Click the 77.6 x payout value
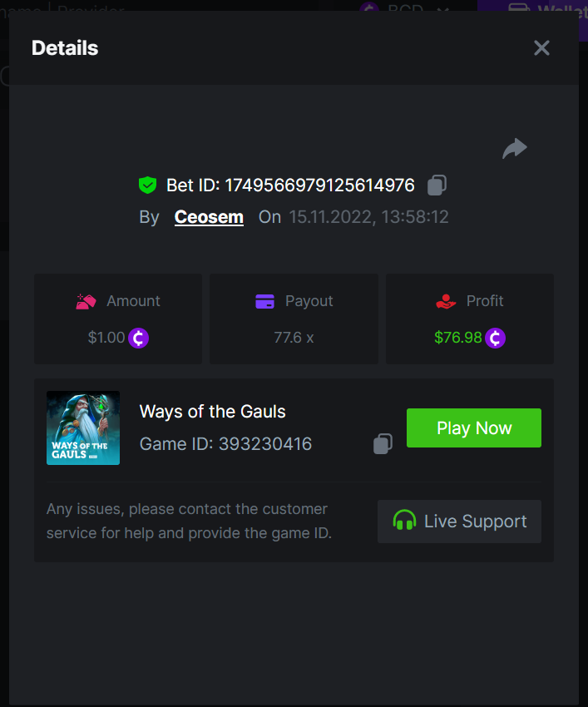Screen dimensions: 588x707 click(x=294, y=338)
